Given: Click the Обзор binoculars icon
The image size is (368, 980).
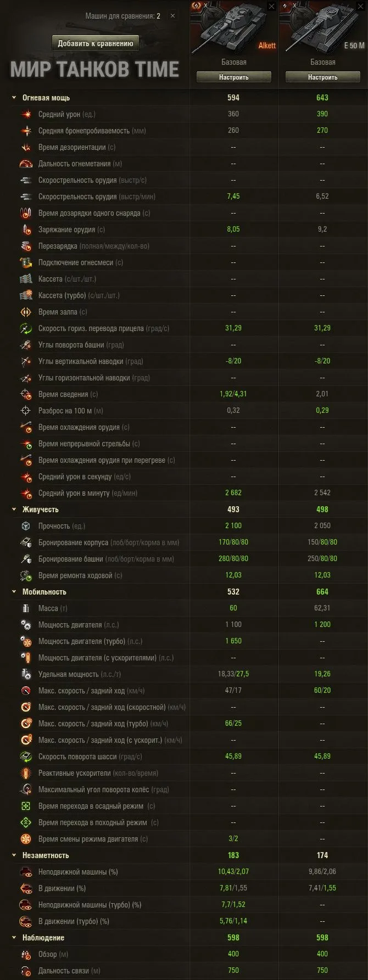Looking at the screenshot, I should point(26,954).
